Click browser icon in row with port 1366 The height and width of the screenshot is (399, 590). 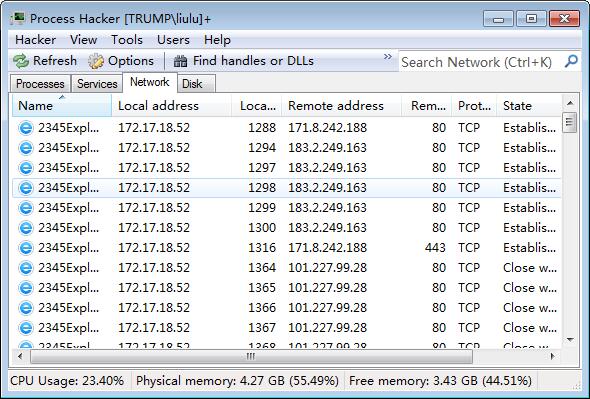coord(26,308)
